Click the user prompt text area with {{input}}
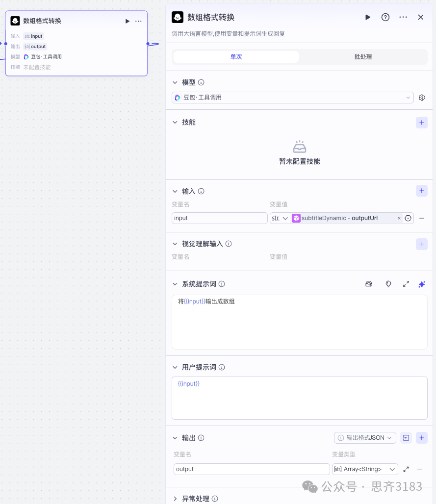Screen dimensions: 436x504 [299, 398]
